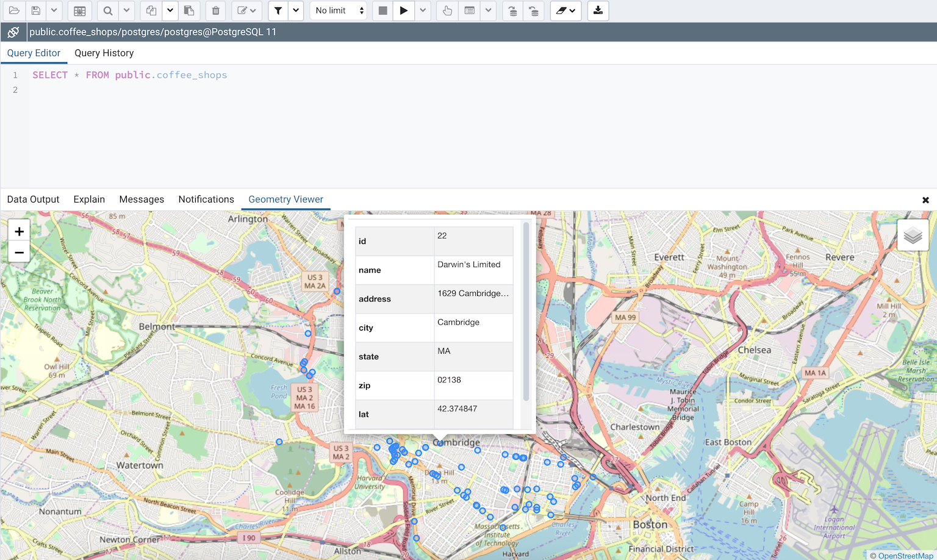Click the Filter funnel icon
Screen dimensions: 937x560
(278, 10)
